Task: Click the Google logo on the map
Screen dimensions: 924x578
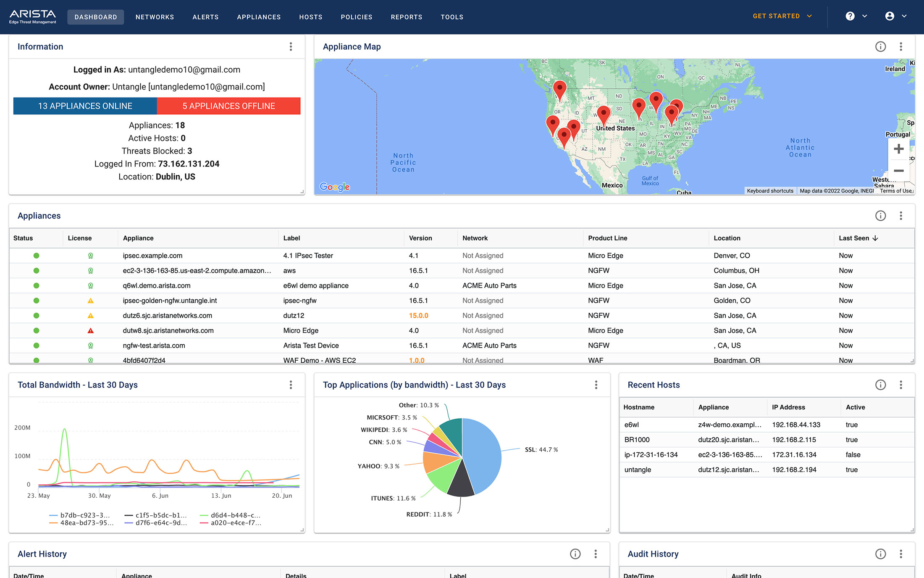Action: [335, 187]
